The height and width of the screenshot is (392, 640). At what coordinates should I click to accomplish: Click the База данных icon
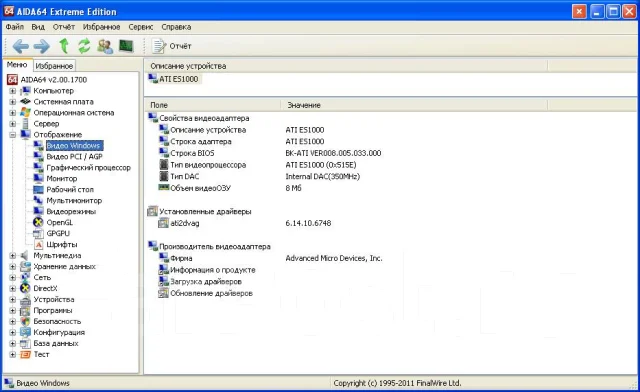pyautogui.click(x=25, y=344)
